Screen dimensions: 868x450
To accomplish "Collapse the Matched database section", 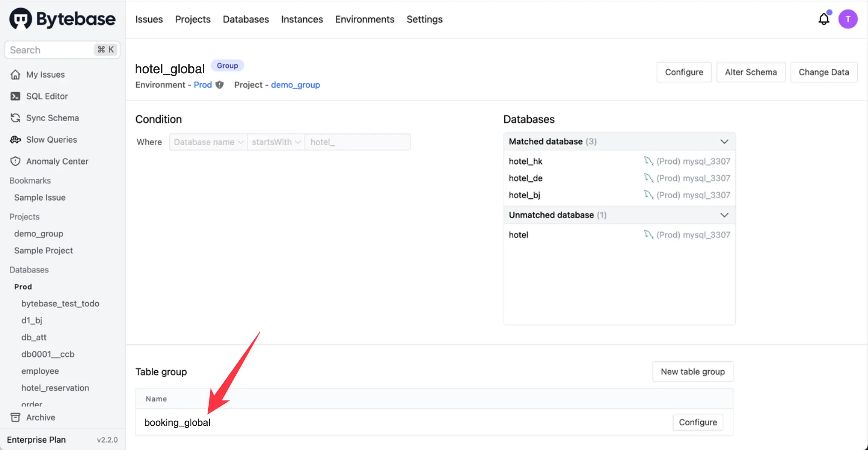I will 724,141.
